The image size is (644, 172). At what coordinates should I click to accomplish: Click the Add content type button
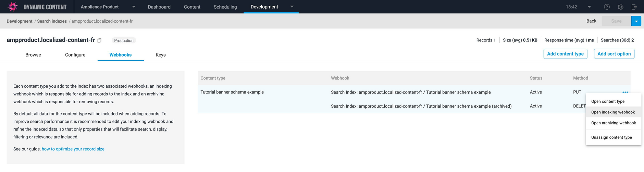tap(565, 54)
